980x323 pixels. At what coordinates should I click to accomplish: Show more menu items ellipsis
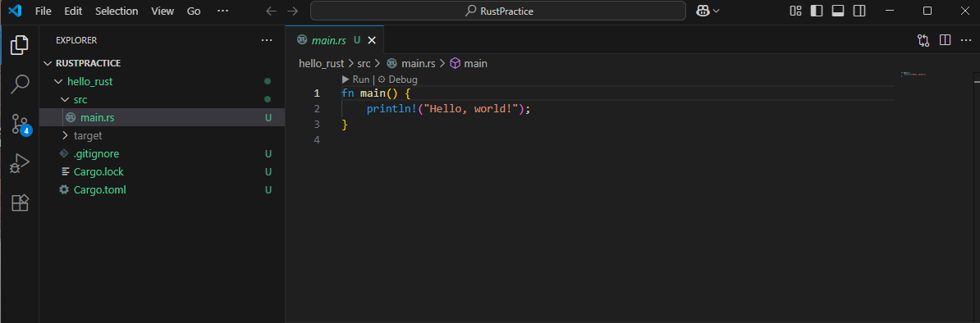222,11
